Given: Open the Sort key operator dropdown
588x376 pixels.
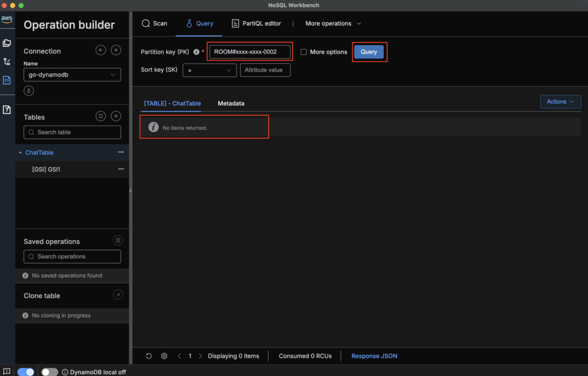Looking at the screenshot, I should click(x=210, y=70).
